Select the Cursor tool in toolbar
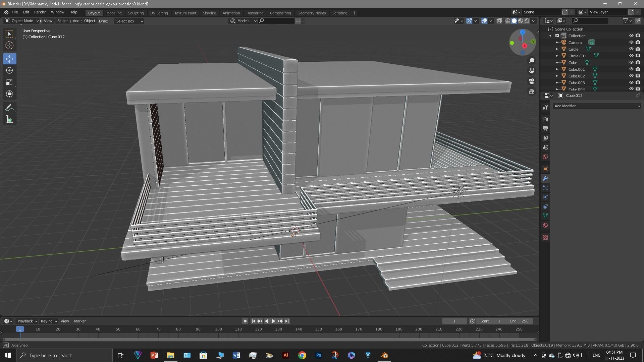 [x=9, y=45]
